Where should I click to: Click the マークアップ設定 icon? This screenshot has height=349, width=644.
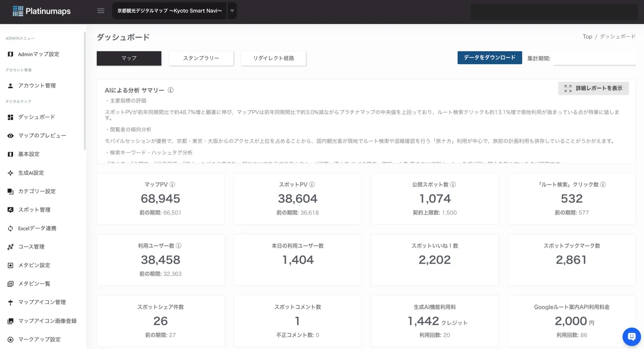pyautogui.click(x=10, y=340)
